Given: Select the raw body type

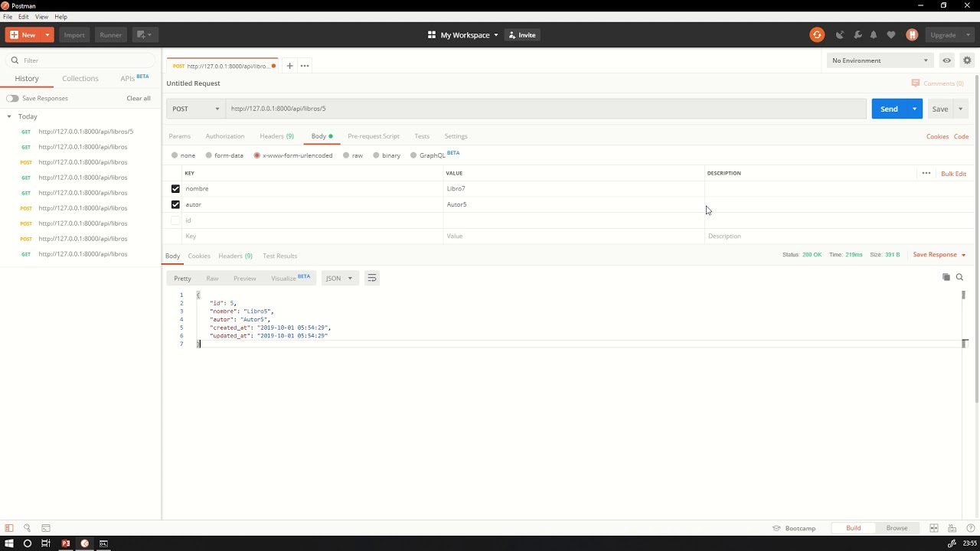Looking at the screenshot, I should [x=346, y=155].
